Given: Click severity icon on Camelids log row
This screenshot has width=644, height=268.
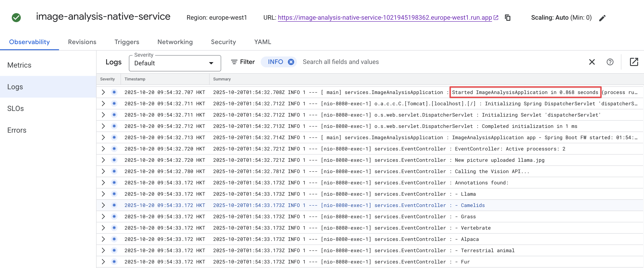Looking at the screenshot, I should (114, 205).
